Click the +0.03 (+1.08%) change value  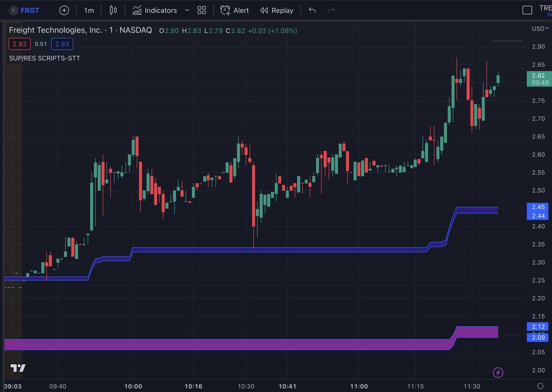[x=272, y=31]
